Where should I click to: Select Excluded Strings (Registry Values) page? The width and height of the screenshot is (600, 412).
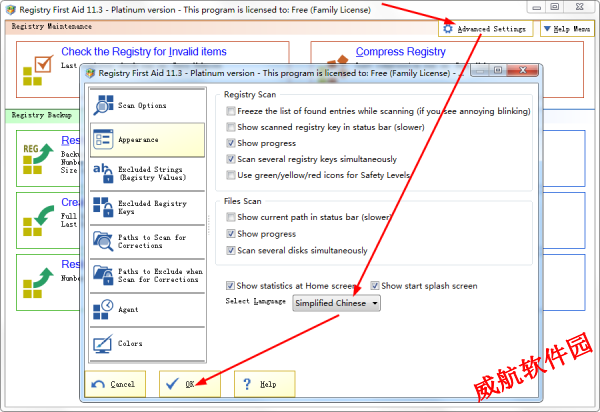pos(147,174)
